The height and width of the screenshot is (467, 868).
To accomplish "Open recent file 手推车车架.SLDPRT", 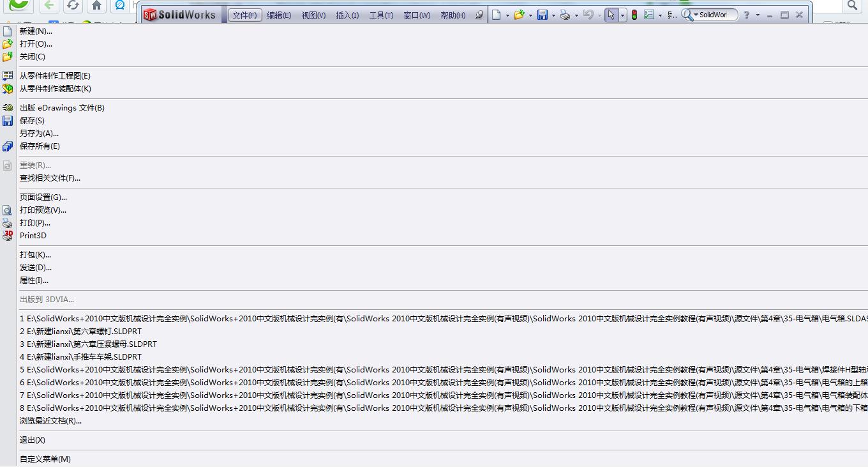I will pos(80,357).
